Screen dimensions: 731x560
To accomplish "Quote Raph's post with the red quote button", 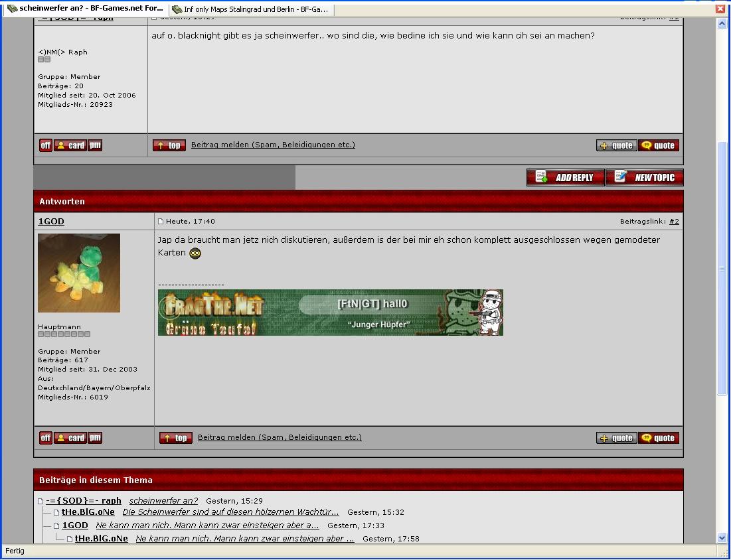I will coord(658,145).
